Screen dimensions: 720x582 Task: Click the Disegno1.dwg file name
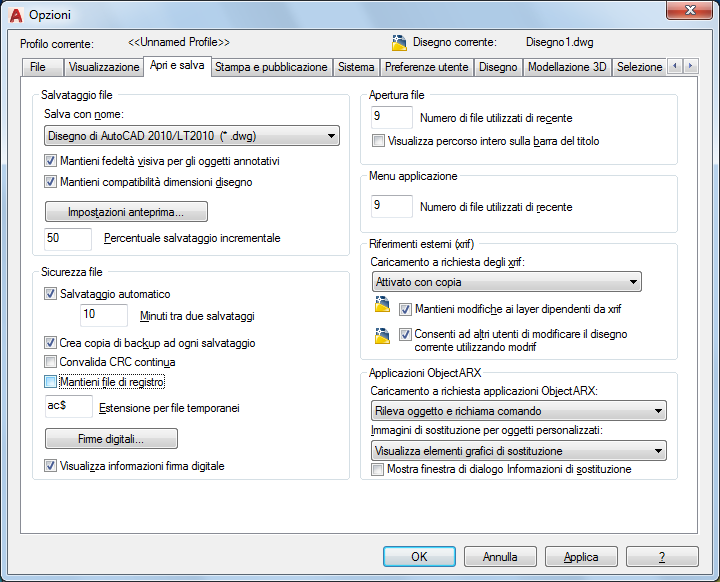click(560, 42)
